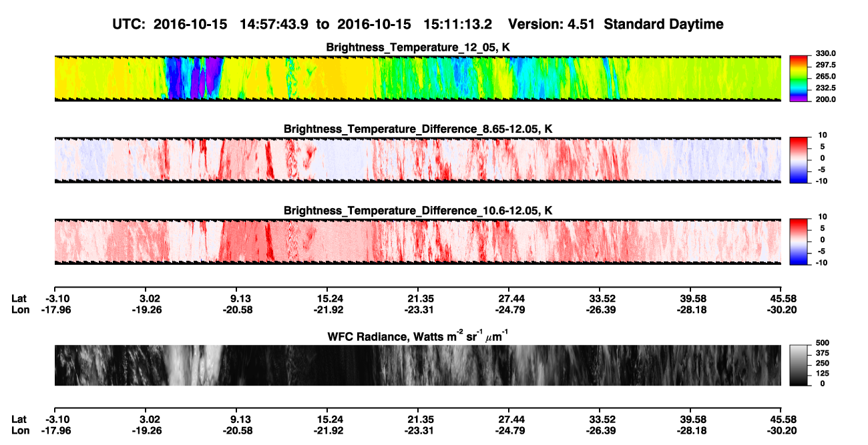Click the Lon label under the 10.6-12.05 panel
Viewport: 868px width, 445px height.
tap(20, 310)
